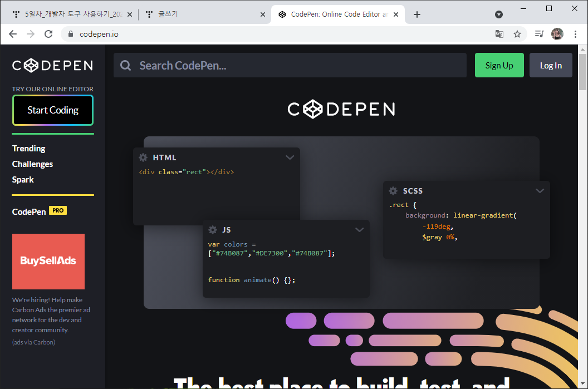Screen dimensions: 588x389
Task: Click the tab search down-arrow button
Action: [x=499, y=14]
